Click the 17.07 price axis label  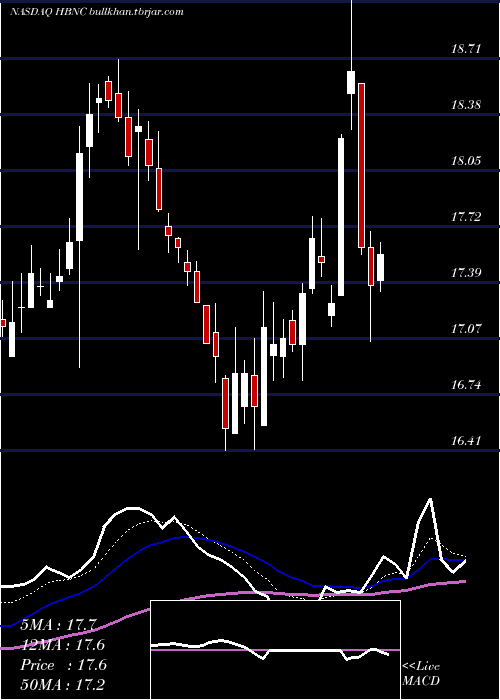tap(466, 329)
